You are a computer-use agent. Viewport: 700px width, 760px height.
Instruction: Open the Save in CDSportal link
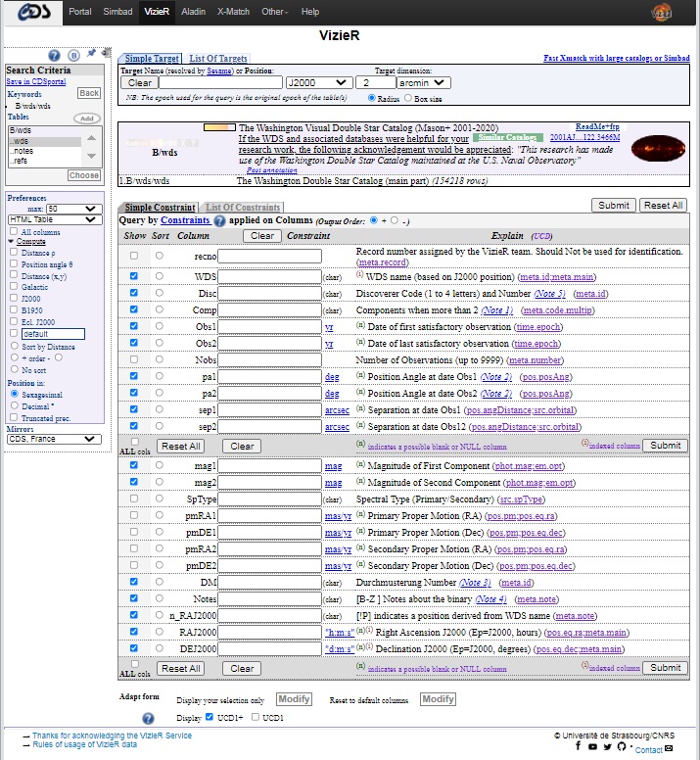pos(36,81)
